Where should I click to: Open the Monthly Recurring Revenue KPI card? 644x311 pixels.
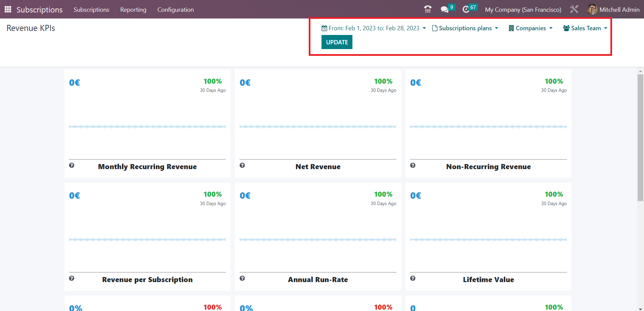(x=147, y=124)
